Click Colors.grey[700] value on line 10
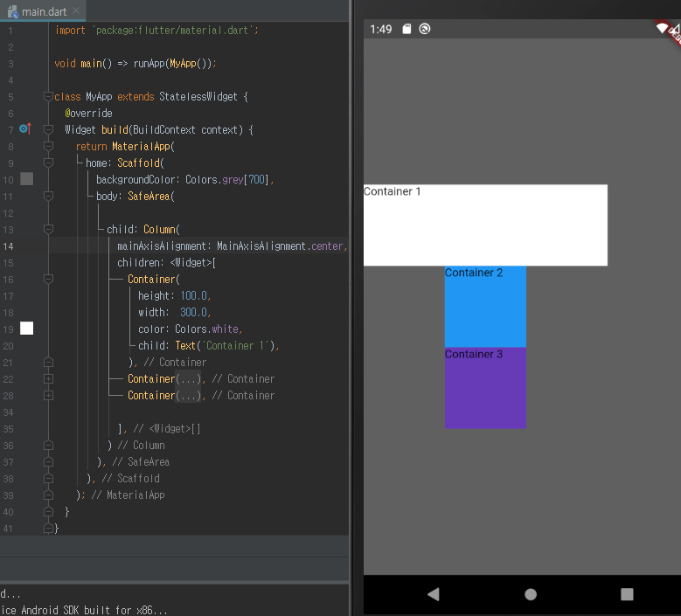Viewport: 681px width, 616px height. (227, 179)
